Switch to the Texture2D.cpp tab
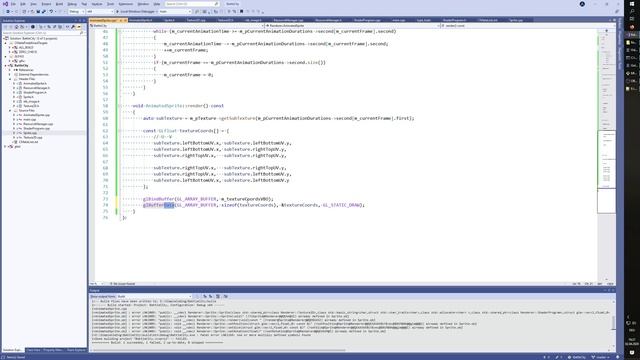 196,20
